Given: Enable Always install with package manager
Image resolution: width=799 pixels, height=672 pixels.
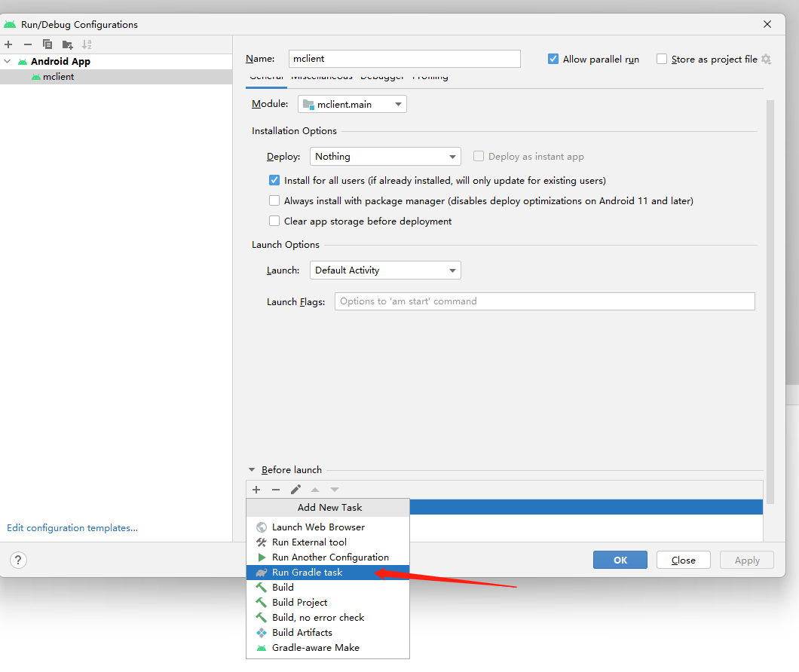Looking at the screenshot, I should click(x=274, y=200).
